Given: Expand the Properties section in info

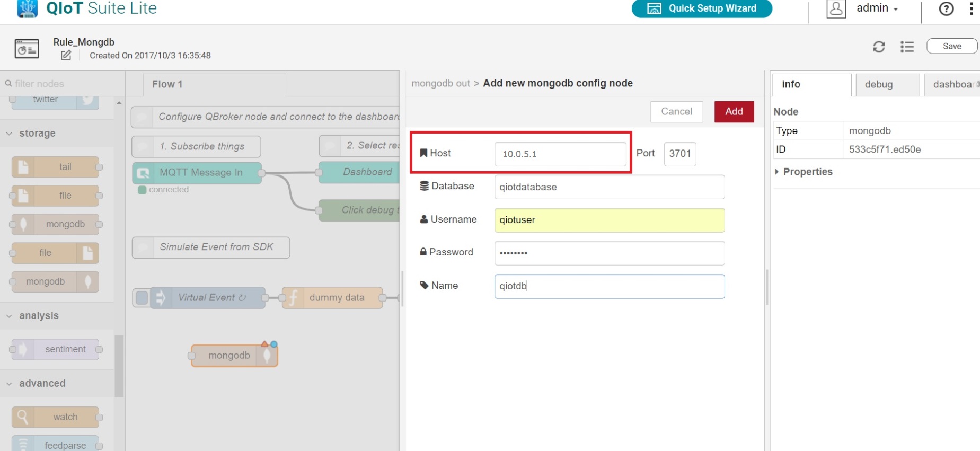Looking at the screenshot, I should [804, 172].
